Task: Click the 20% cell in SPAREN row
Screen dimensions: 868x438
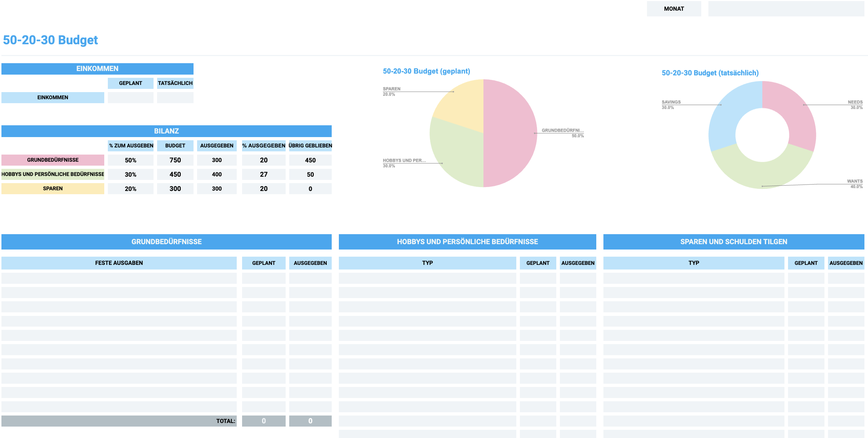Action: click(131, 188)
